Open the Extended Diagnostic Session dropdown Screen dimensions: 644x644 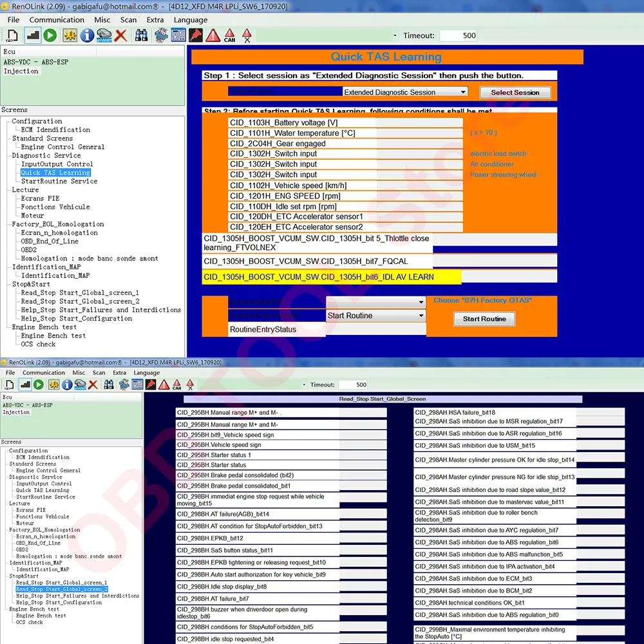pyautogui.click(x=405, y=92)
